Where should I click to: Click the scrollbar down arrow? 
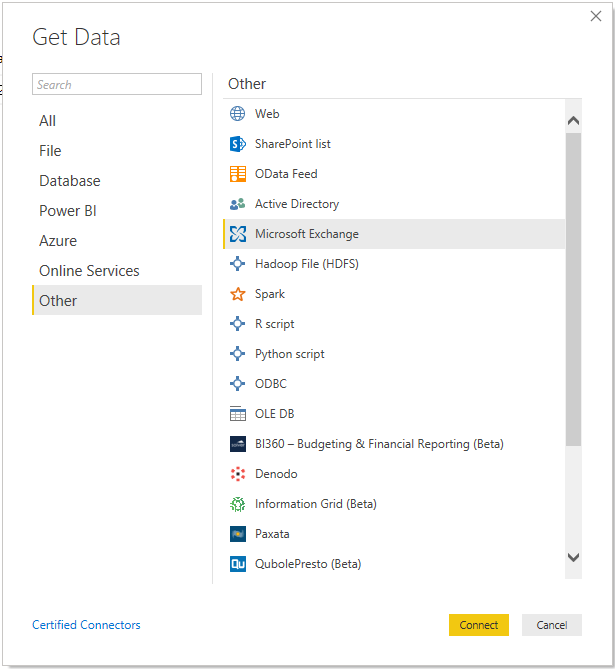tap(573, 557)
